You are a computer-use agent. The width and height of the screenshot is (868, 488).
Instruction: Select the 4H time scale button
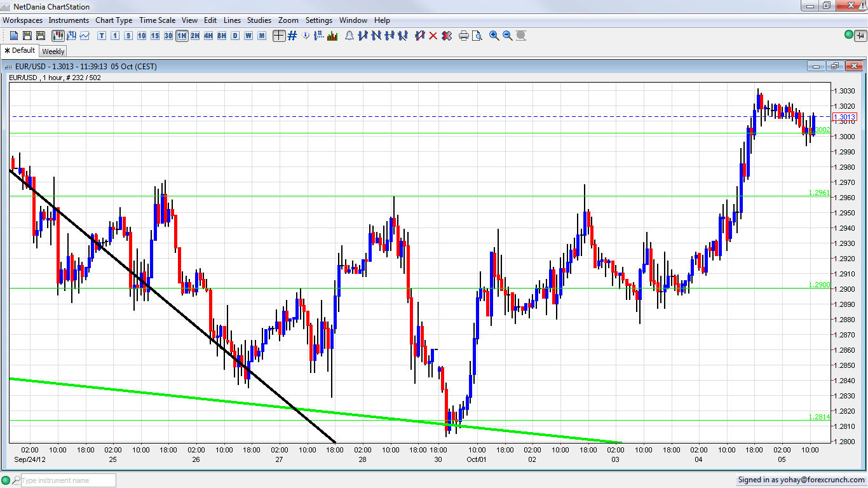pyautogui.click(x=208, y=36)
